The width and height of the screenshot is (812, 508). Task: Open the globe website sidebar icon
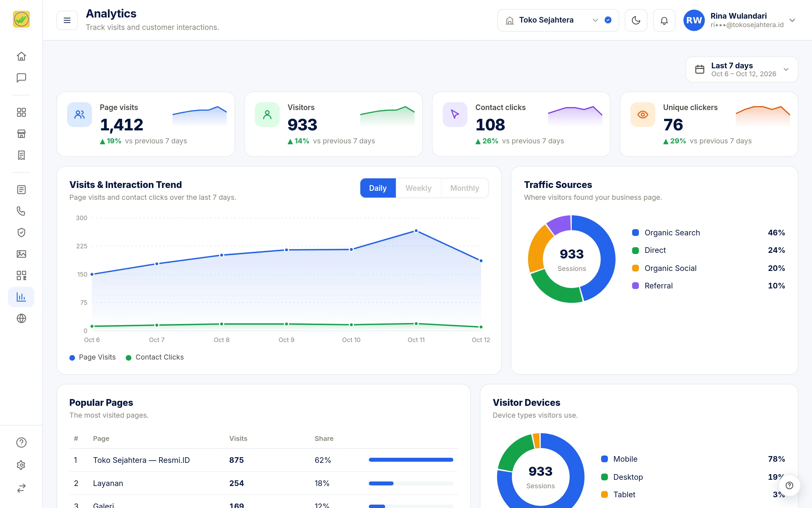(x=21, y=319)
